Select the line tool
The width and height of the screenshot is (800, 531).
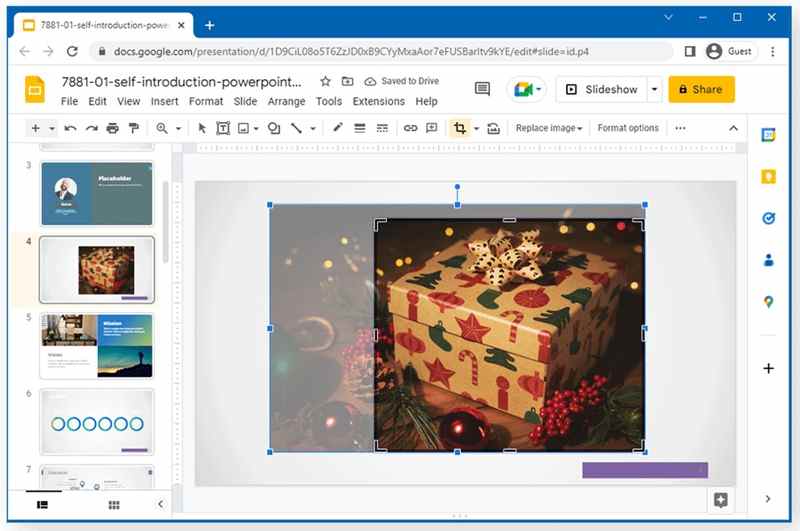pos(296,128)
